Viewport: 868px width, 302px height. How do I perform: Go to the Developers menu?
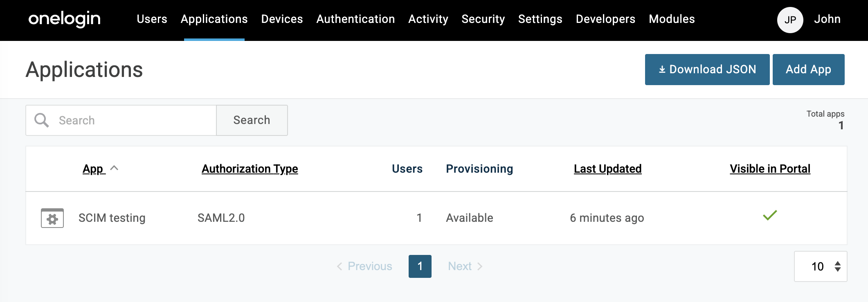tap(605, 19)
